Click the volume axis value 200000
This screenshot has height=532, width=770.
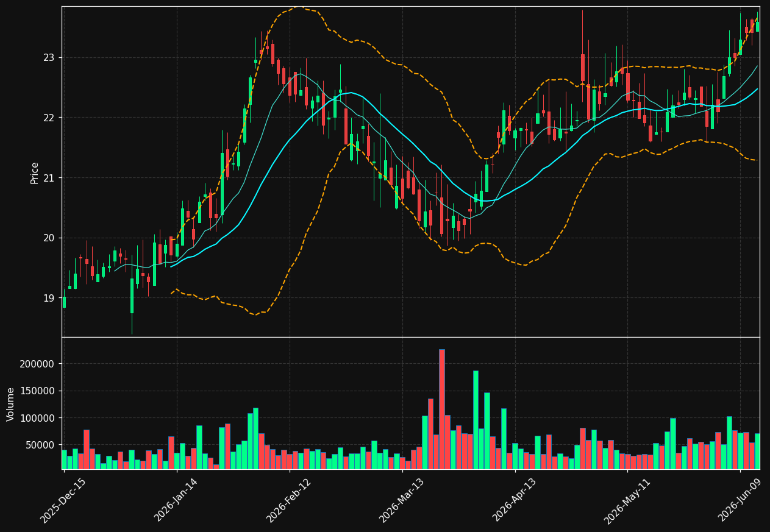point(38,364)
